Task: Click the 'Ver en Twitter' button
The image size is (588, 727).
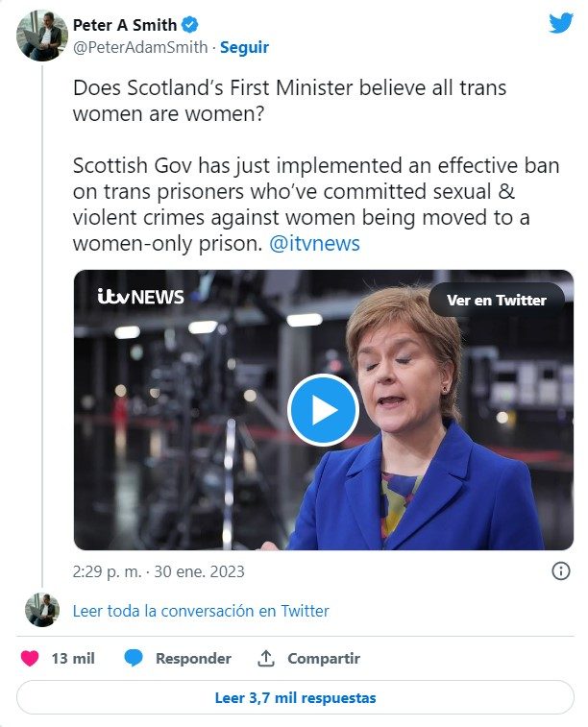Action: pyautogui.click(x=496, y=300)
